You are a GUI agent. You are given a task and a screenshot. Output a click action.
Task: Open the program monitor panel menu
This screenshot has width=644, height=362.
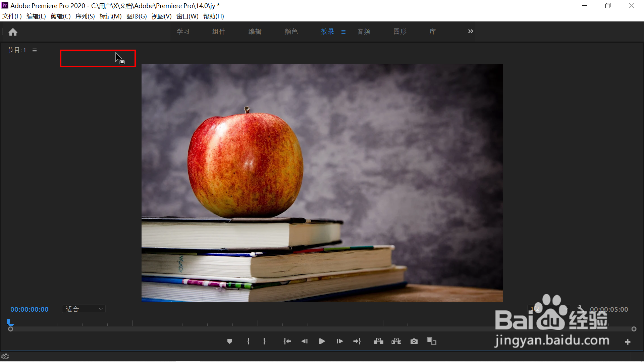point(35,50)
